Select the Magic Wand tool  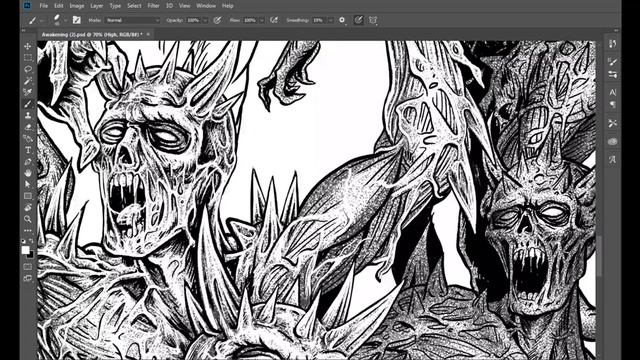tap(28, 81)
